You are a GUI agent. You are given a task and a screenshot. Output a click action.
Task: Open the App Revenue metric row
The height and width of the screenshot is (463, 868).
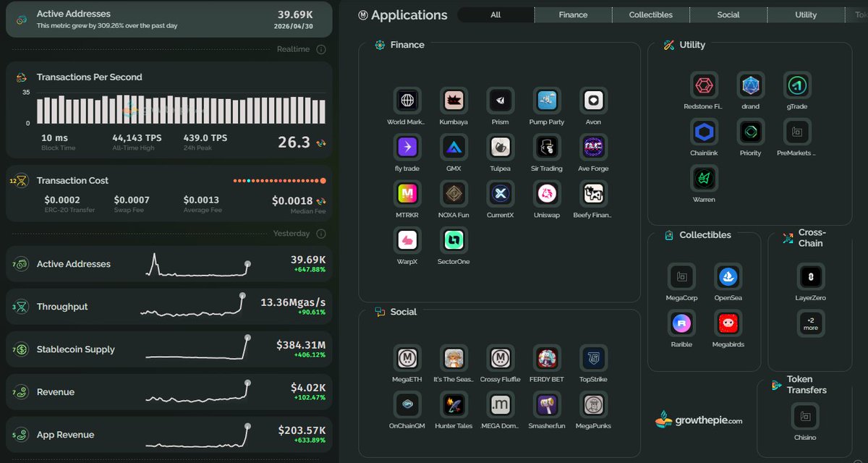[169, 435]
